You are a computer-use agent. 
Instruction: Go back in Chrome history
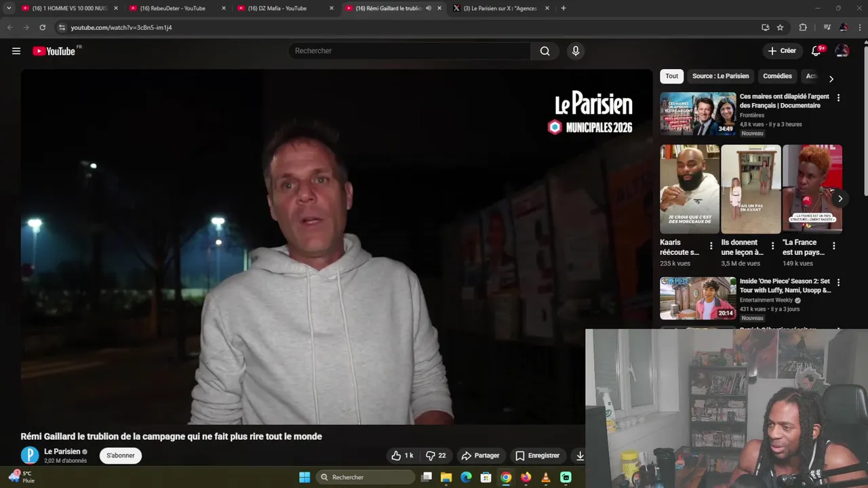coord(9,27)
